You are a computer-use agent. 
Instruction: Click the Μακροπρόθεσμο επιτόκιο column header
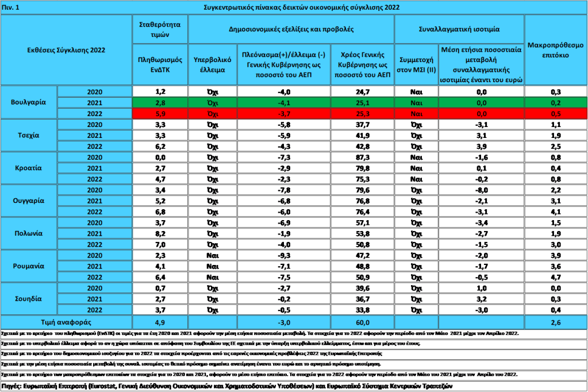[556, 50]
